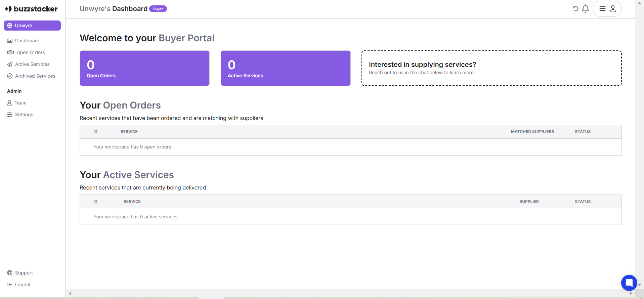Click Active Services table STATUS header

click(x=583, y=202)
